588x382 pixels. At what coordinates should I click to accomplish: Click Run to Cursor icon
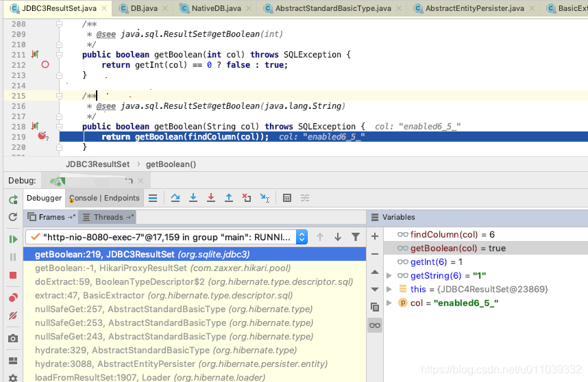[x=265, y=198]
